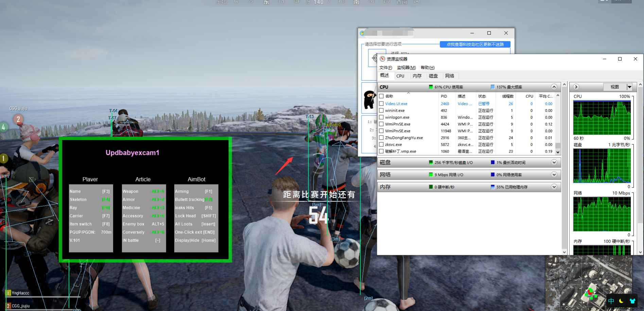
Task: Open the 视图 dropdown arrow
Action: coord(629,87)
